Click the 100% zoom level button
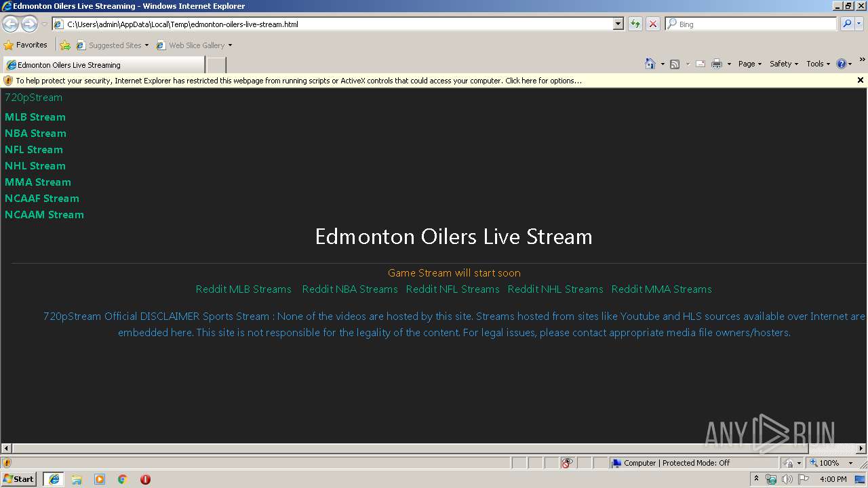The height and width of the screenshot is (488, 868). 824,463
